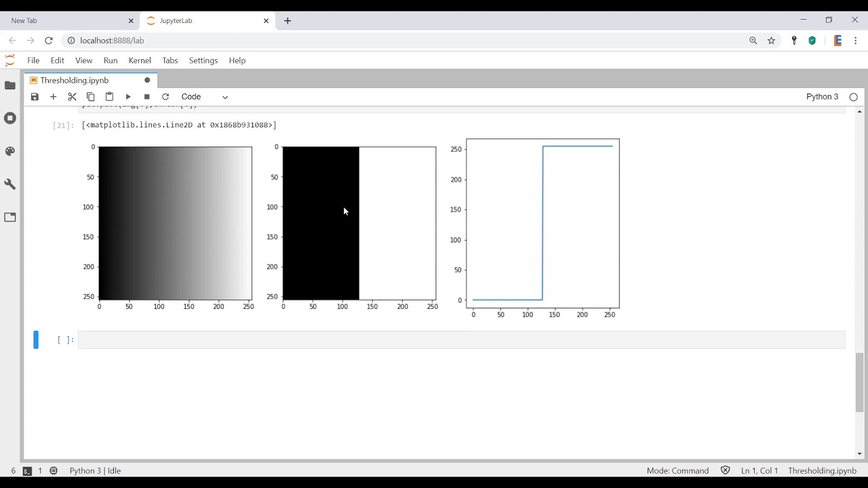Insert a cell below with plus icon
Viewport: 868px width, 488px height.
(x=54, y=97)
